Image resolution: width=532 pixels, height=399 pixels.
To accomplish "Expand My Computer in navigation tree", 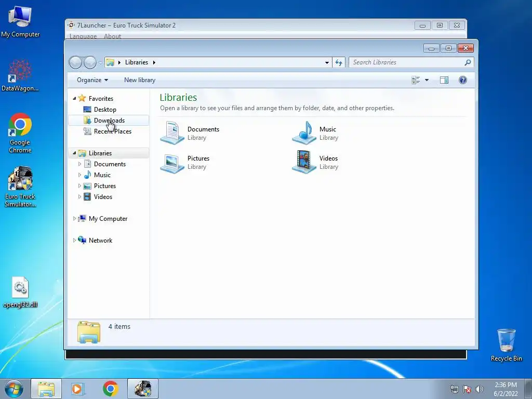I will coord(74,219).
